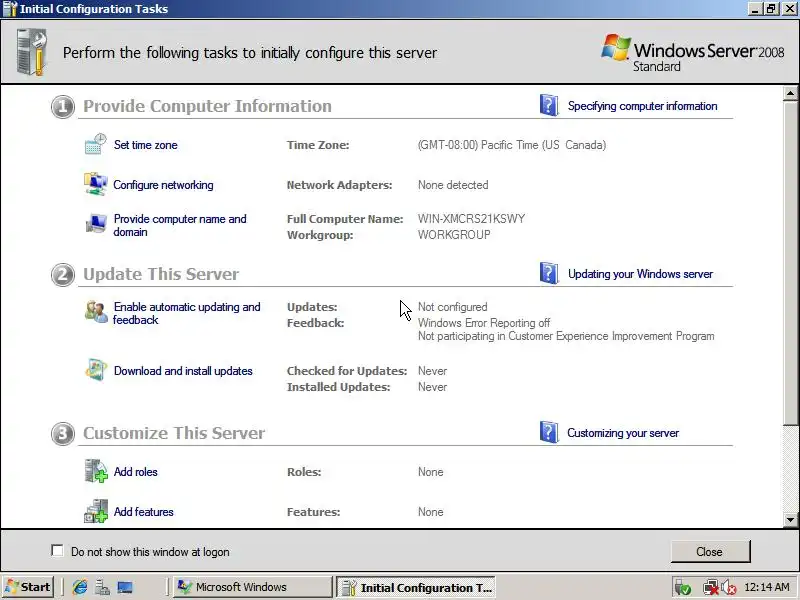The height and width of the screenshot is (600, 800).
Task: Open the Start menu
Action: 28,587
